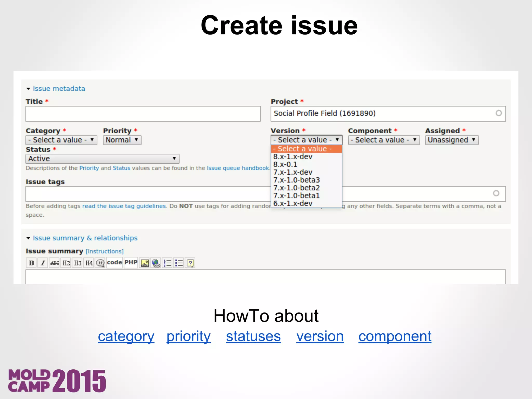Viewport: 532px width, 399px height.
Task: Open the Status dropdown set to Active
Action: coord(102,159)
